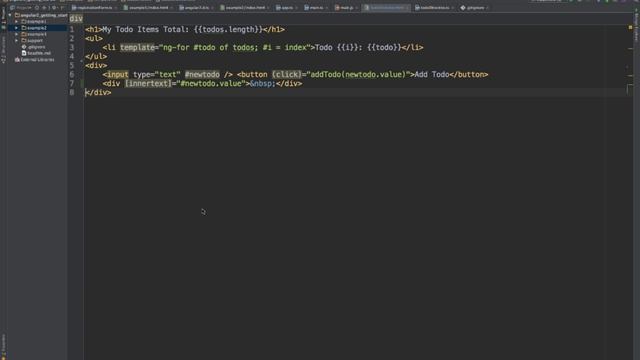Open the registrationForm.ts editor tab

[94, 8]
